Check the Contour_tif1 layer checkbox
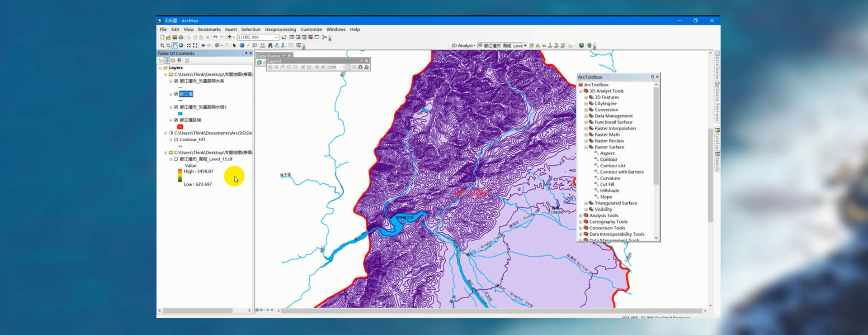Image resolution: width=868 pixels, height=335 pixels. pyautogui.click(x=176, y=140)
